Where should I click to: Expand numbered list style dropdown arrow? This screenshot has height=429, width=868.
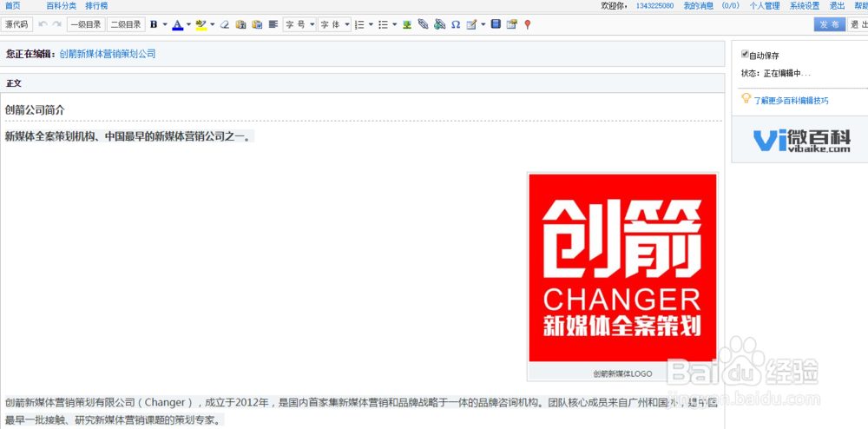(x=371, y=24)
